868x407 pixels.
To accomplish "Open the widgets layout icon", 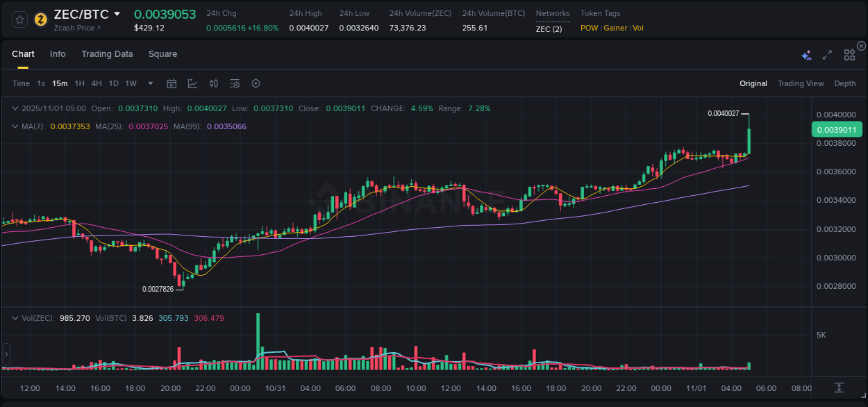I will 849,54.
